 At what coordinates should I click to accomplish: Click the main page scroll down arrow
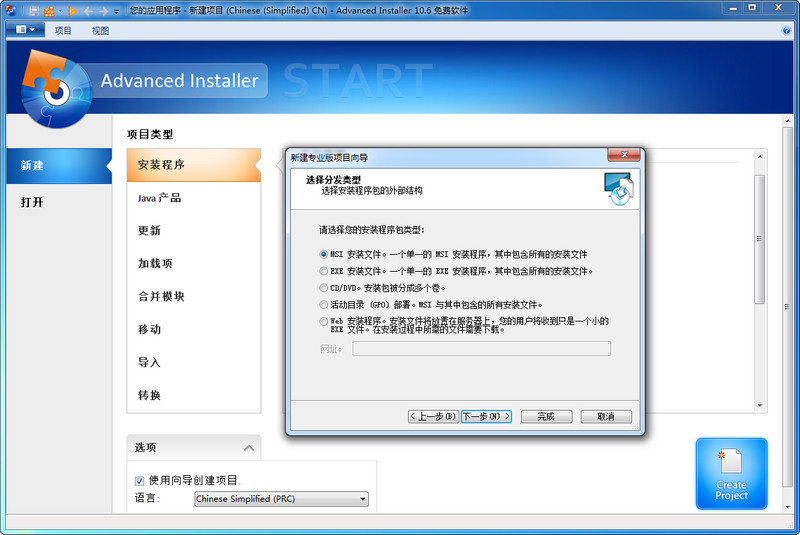point(788,507)
